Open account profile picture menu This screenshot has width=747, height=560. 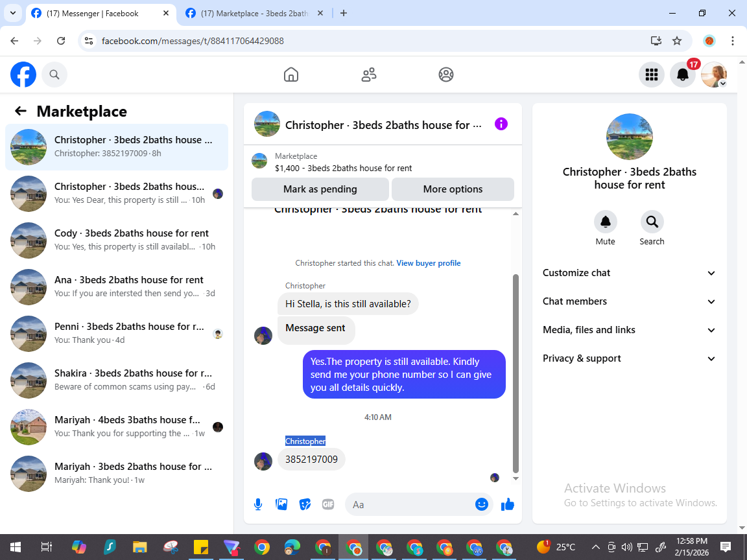714,75
